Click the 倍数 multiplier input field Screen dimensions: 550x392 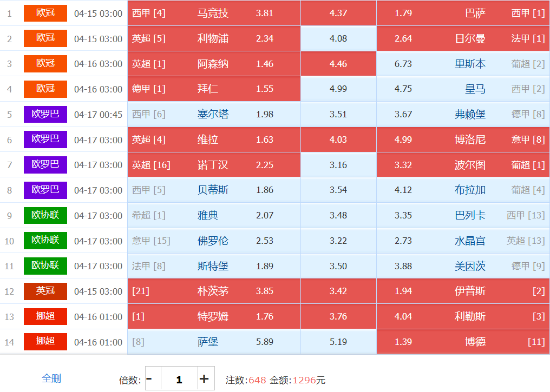tap(179, 378)
